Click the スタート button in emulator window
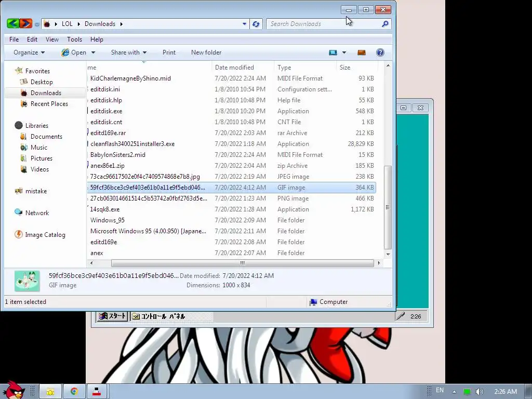 coord(112,316)
